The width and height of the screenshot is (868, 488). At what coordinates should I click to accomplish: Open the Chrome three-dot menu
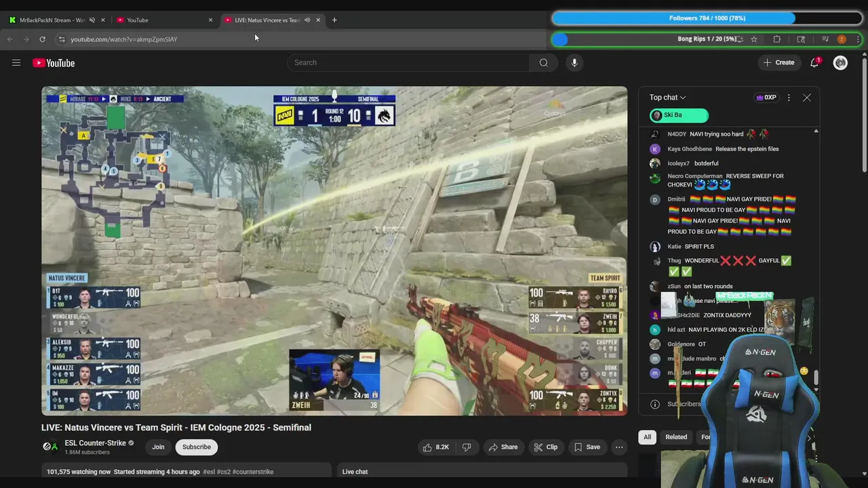(858, 39)
